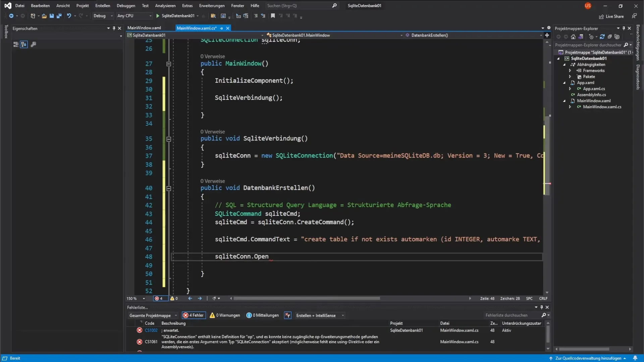The width and height of the screenshot is (644, 362).
Task: Switch views icon in Projektmappen-Explorer toolbar
Action: pyautogui.click(x=581, y=37)
